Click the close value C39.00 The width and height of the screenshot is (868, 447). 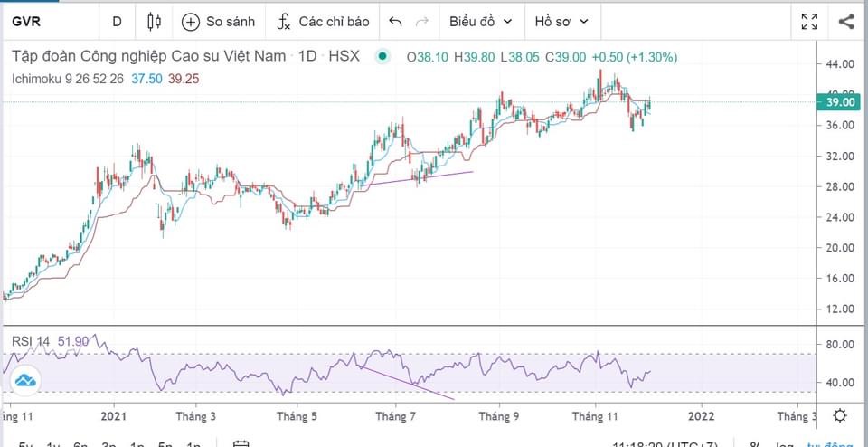564,57
